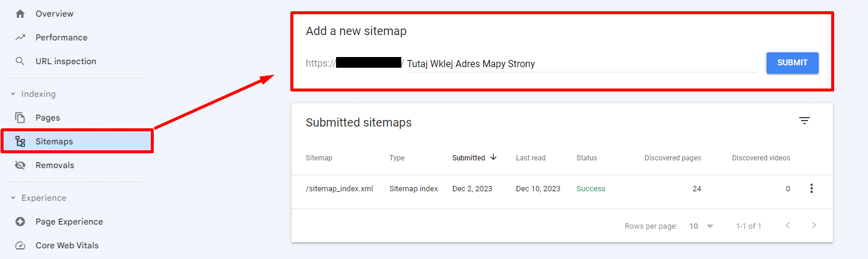Viewport: 868px width, 259px height.
Task: Click the Sitemaps tree icon
Action: point(20,141)
